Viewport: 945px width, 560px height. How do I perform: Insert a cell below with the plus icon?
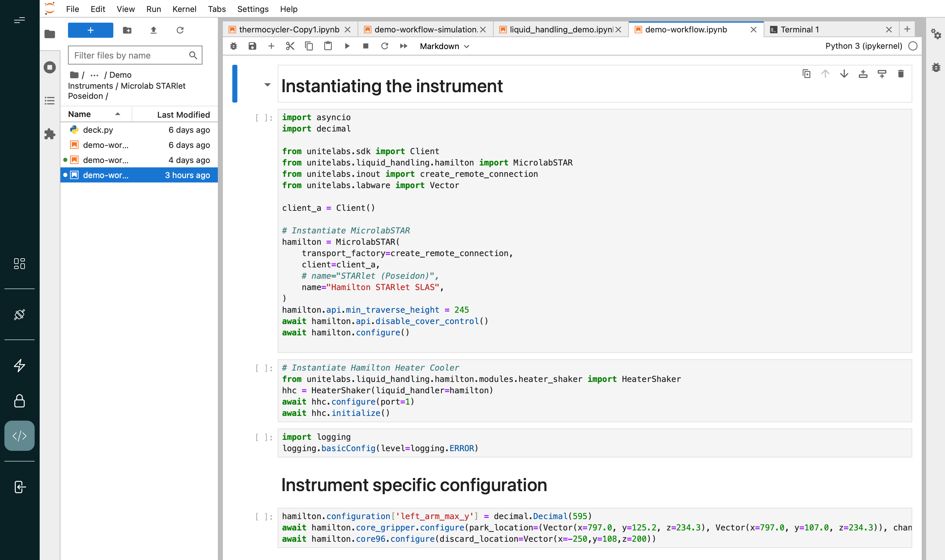click(271, 46)
